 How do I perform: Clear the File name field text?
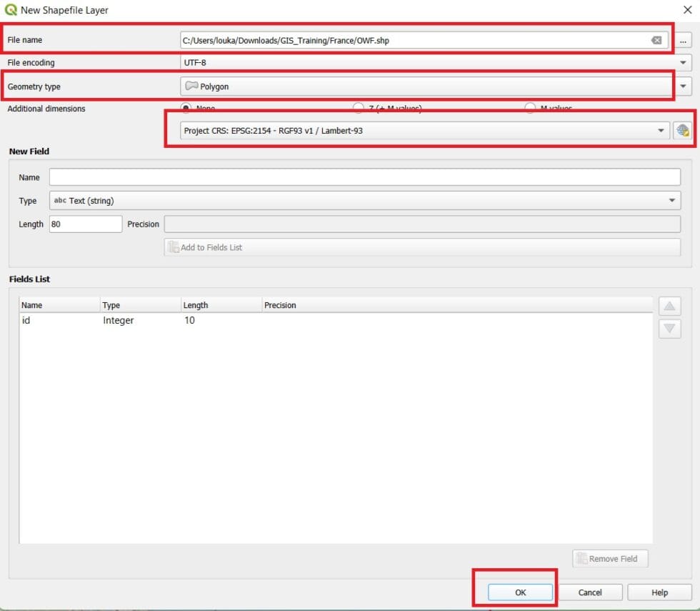click(x=656, y=41)
